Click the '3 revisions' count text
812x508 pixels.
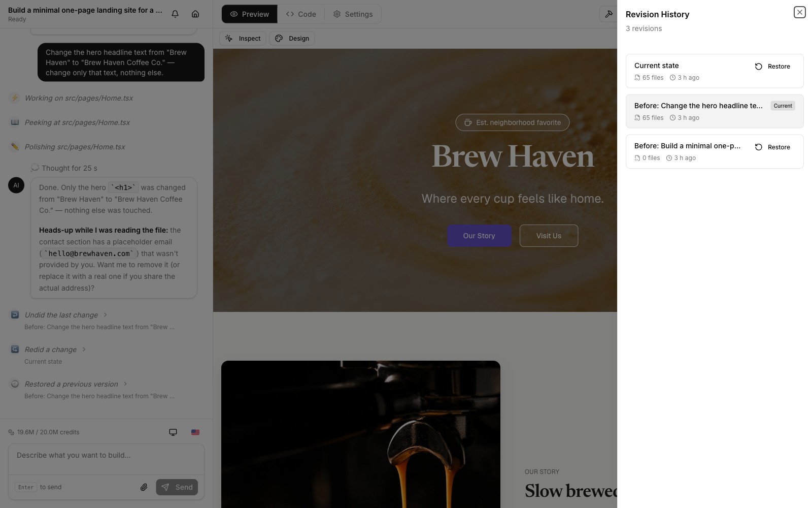644,28
